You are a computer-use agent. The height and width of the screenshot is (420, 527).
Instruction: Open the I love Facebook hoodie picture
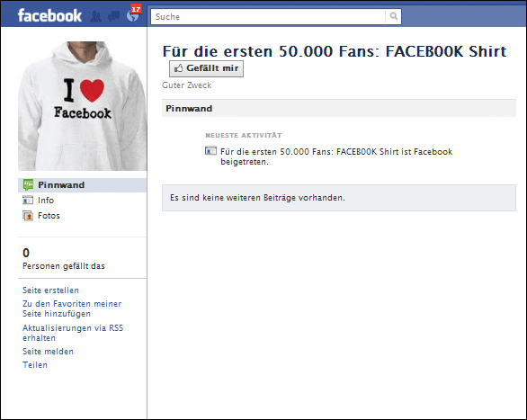[83, 106]
